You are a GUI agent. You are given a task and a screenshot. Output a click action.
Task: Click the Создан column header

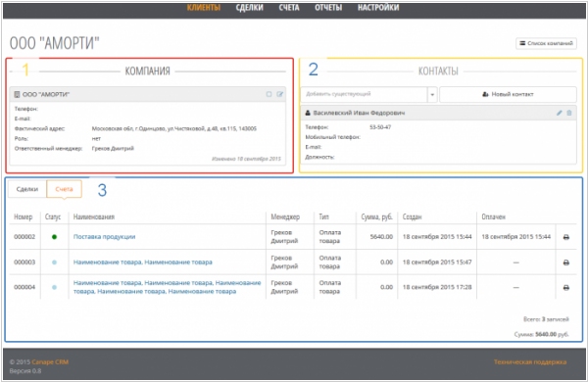point(413,216)
